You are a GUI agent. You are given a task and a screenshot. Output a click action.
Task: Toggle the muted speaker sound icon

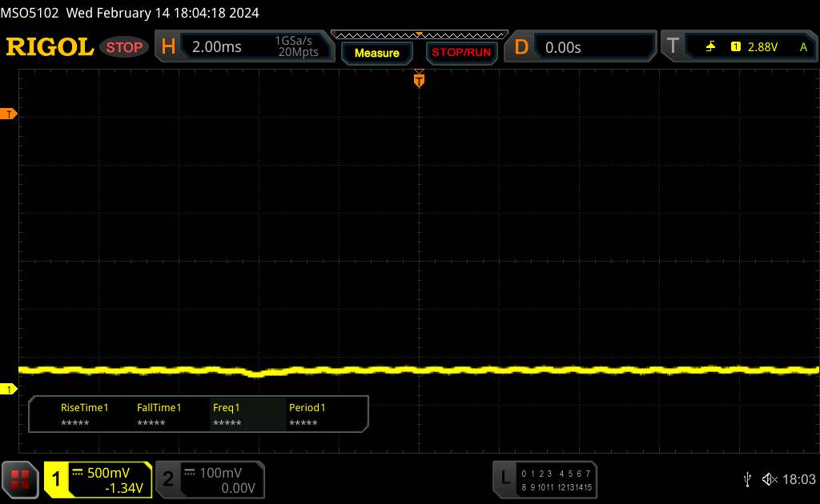point(769,478)
